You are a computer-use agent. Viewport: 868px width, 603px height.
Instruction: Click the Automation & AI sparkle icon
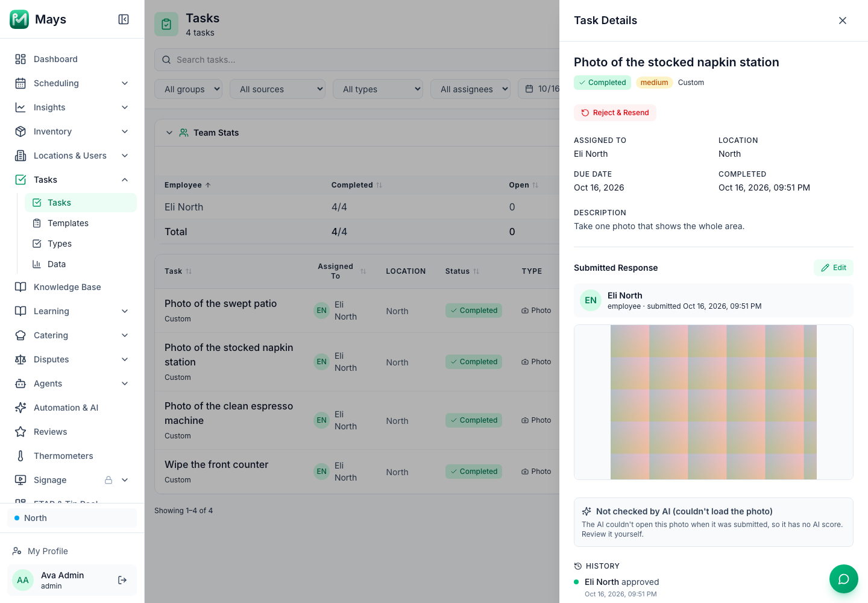(20, 408)
